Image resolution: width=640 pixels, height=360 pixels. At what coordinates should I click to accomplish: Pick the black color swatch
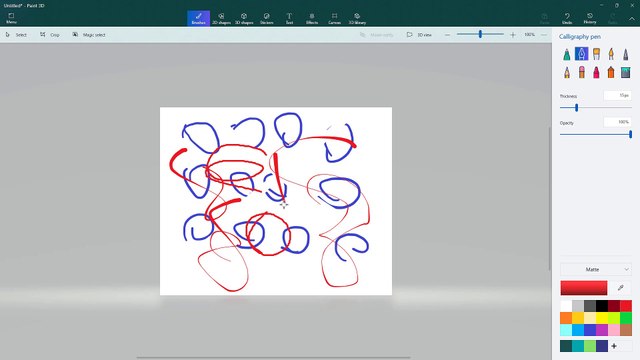pos(602,306)
